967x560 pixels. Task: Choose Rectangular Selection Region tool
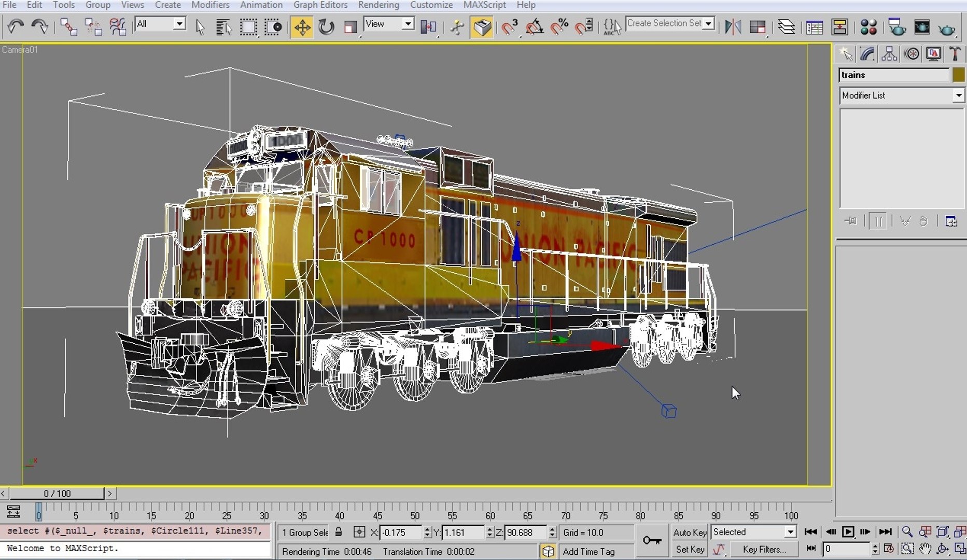[248, 26]
